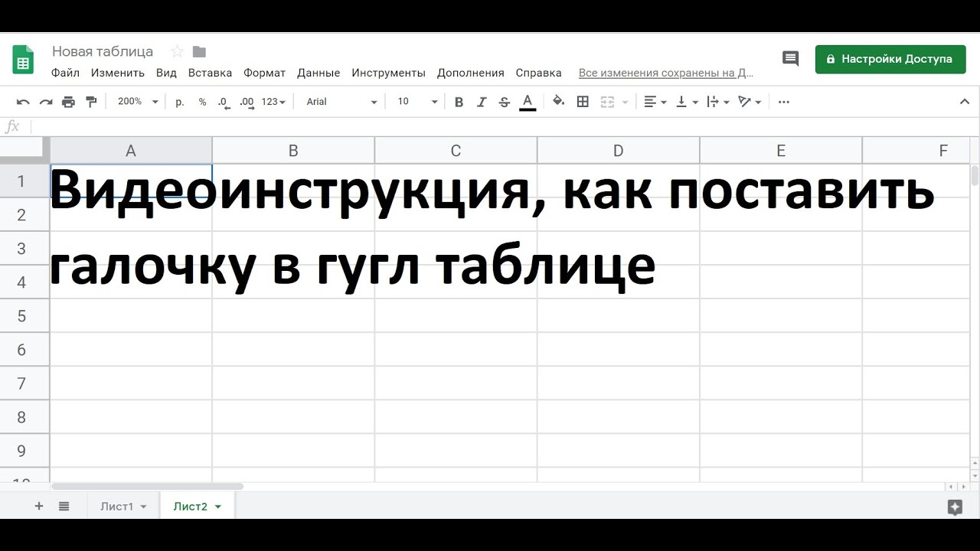Increase decimal places icon
980x551 pixels.
tap(247, 102)
